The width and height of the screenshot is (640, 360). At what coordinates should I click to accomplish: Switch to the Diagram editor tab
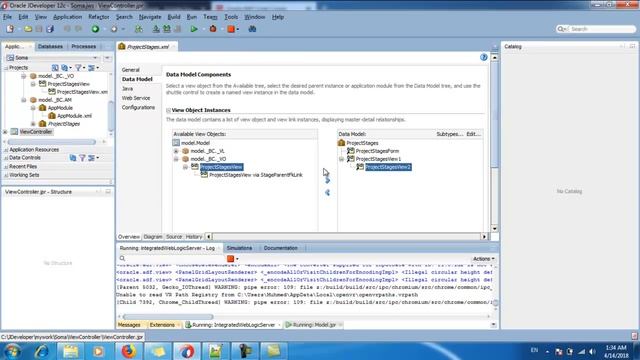[x=153, y=237]
